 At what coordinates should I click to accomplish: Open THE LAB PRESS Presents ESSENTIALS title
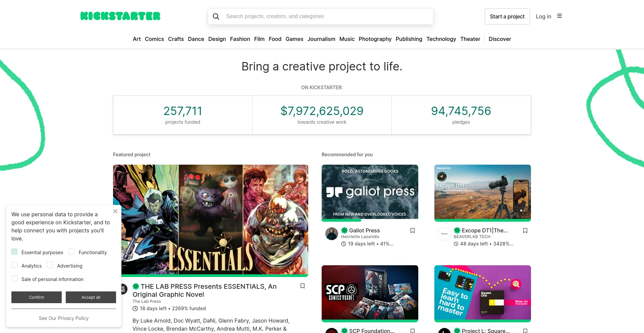pos(205,290)
